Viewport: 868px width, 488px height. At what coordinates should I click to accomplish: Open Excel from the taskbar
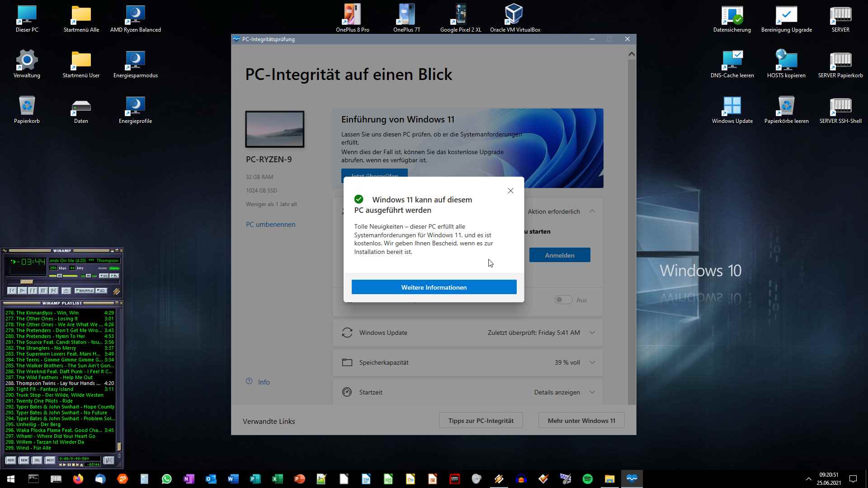click(277, 479)
